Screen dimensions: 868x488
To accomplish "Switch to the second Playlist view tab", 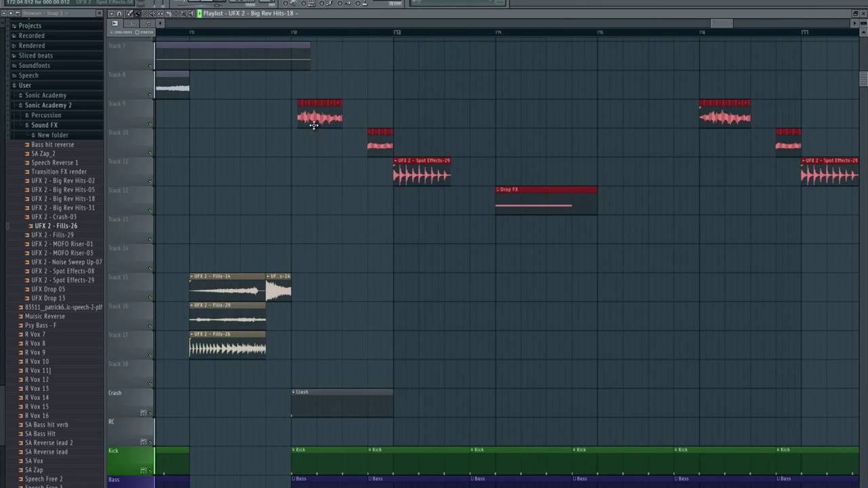I will pos(131,24).
